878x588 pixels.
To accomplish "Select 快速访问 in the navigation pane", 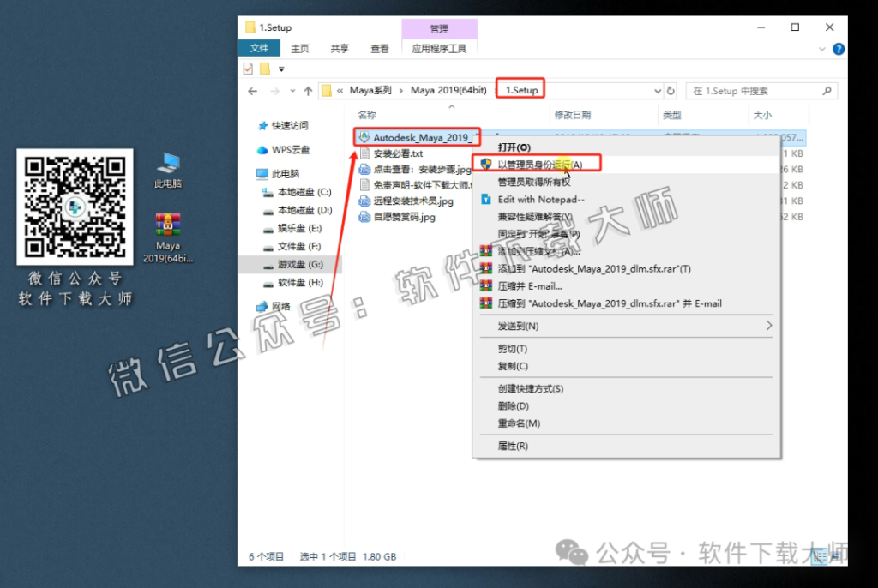I will pyautogui.click(x=283, y=125).
